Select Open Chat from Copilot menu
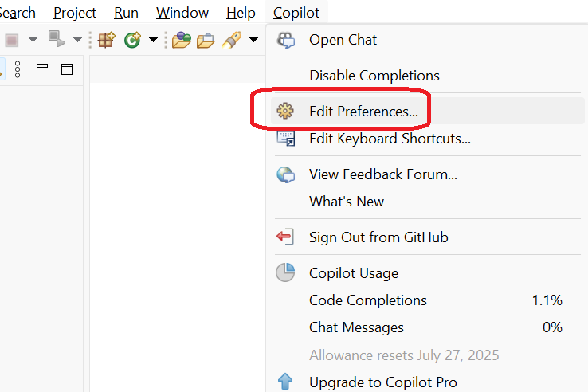The width and height of the screenshot is (588, 392). [428, 40]
